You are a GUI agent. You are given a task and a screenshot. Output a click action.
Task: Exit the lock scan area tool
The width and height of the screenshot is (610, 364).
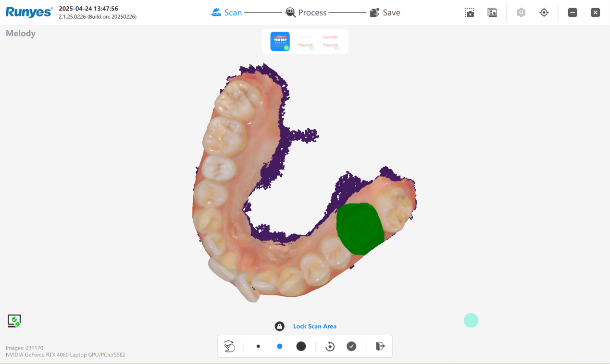click(x=380, y=346)
